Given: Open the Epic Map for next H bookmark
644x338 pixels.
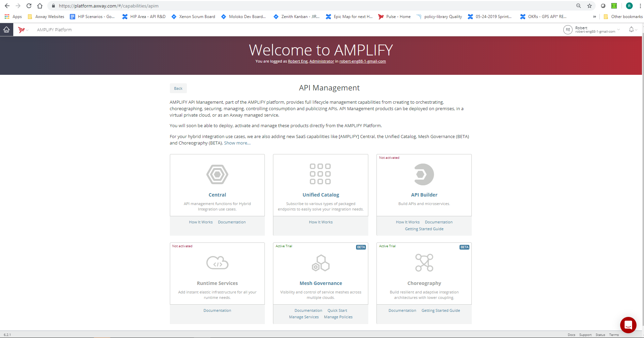Looking at the screenshot, I should click(x=349, y=17).
